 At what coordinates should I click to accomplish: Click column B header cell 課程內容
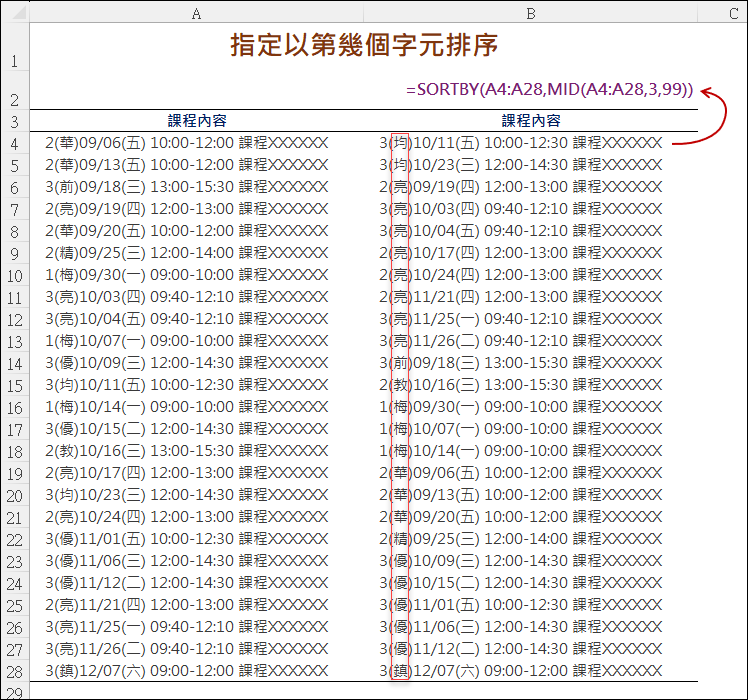530,121
